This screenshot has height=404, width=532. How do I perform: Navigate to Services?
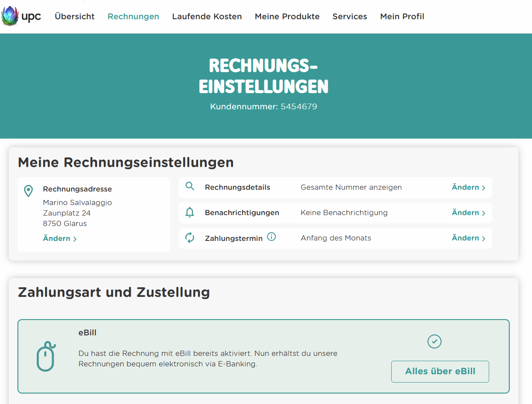pyautogui.click(x=350, y=17)
